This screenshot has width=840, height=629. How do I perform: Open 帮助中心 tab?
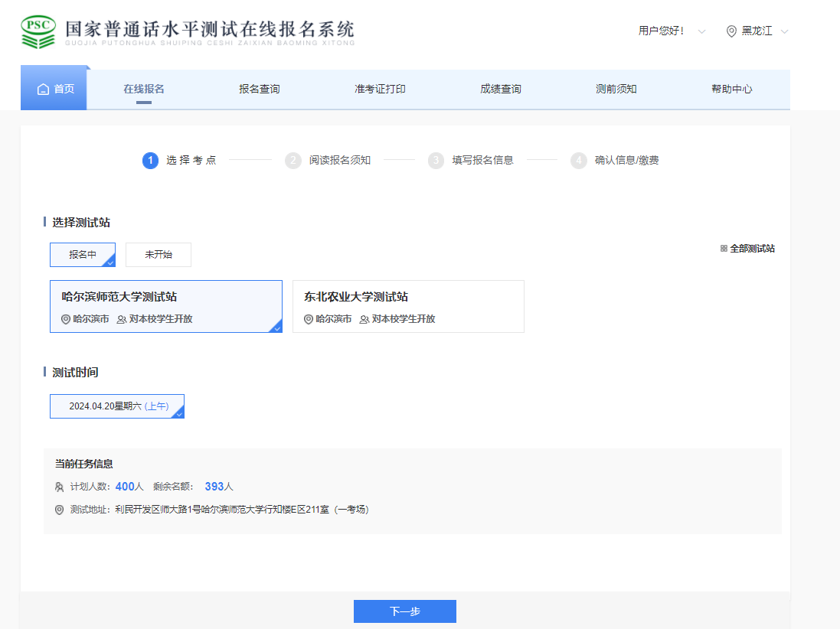pos(732,90)
